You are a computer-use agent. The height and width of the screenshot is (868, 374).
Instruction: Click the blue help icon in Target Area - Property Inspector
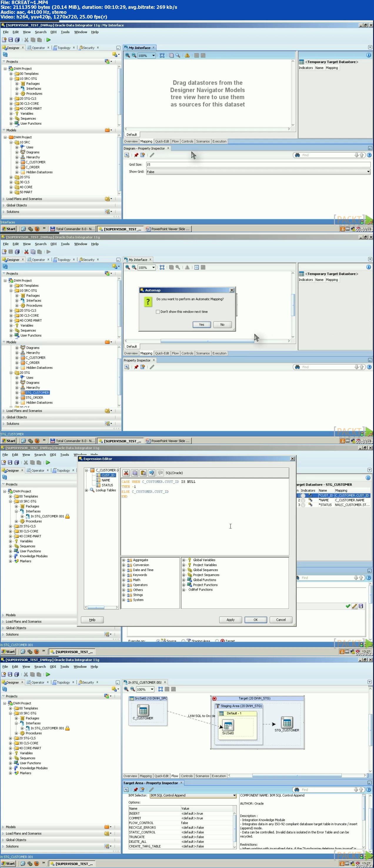coord(369,790)
